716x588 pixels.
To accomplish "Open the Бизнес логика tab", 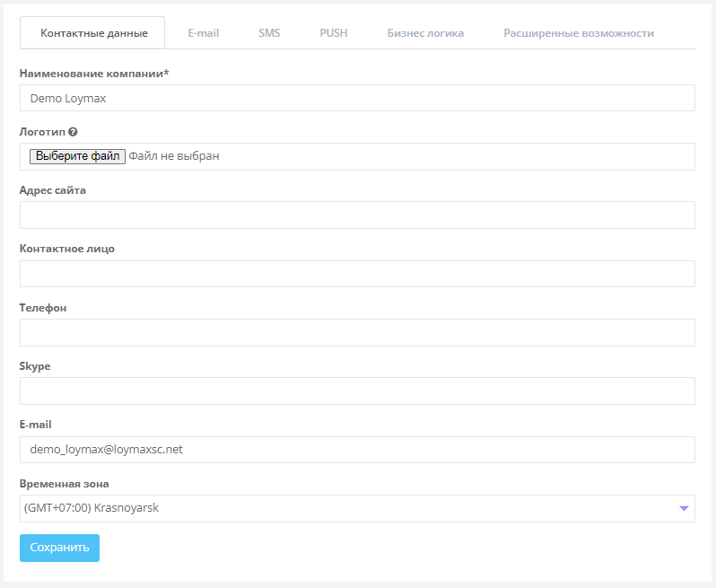I will tap(425, 33).
